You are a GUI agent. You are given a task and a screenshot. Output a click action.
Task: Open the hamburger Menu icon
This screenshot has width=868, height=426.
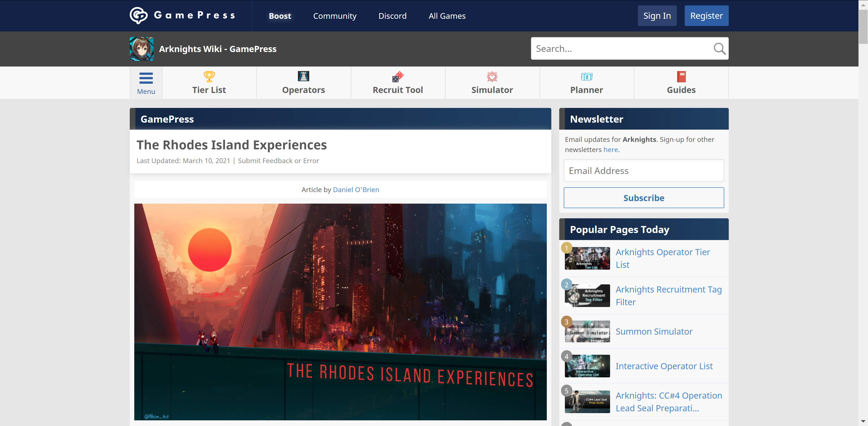pyautogui.click(x=146, y=78)
